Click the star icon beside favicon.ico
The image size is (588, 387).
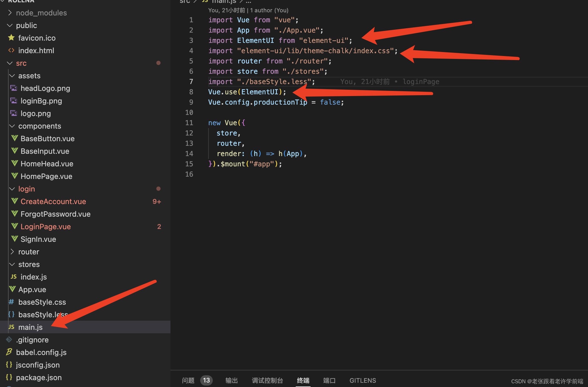tap(11, 38)
